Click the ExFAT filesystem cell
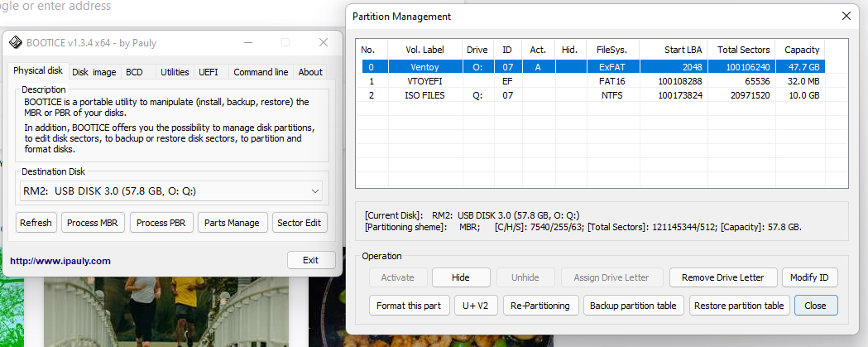Viewport: 868px width, 347px height. (x=611, y=67)
